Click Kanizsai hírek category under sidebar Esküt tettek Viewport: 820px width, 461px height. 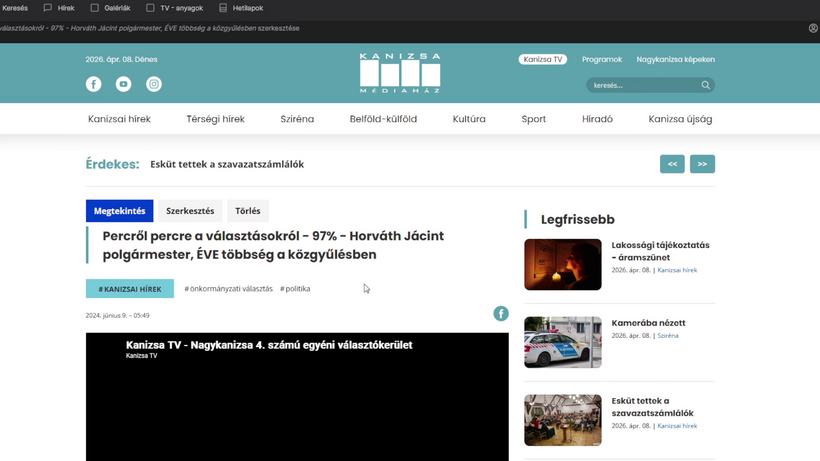tap(677, 426)
